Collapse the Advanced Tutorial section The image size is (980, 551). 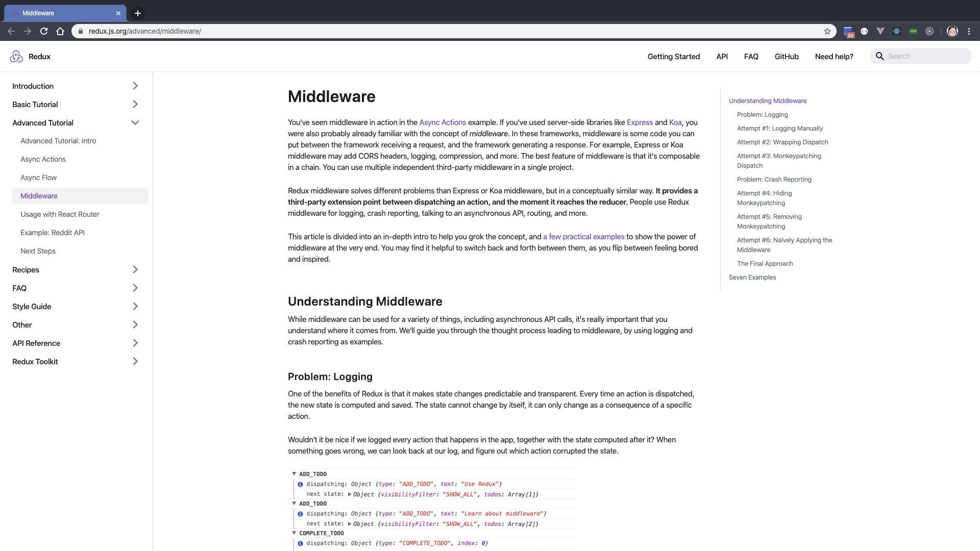tap(135, 123)
